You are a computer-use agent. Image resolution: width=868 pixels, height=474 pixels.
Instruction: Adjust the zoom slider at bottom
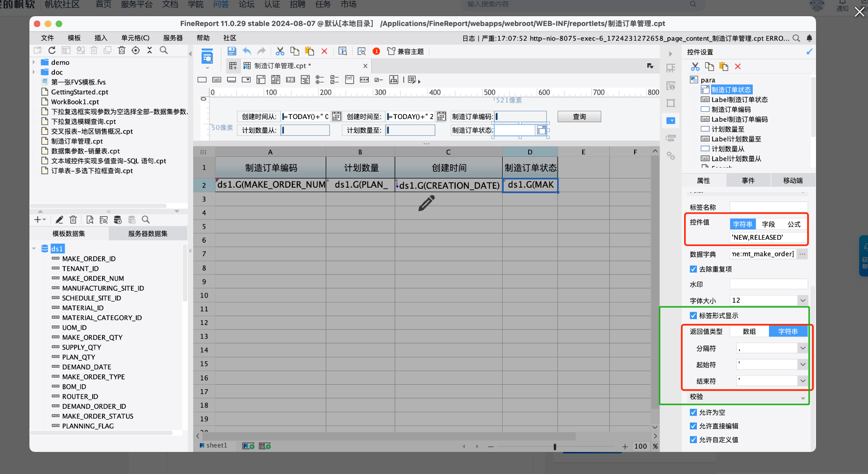click(x=555, y=447)
